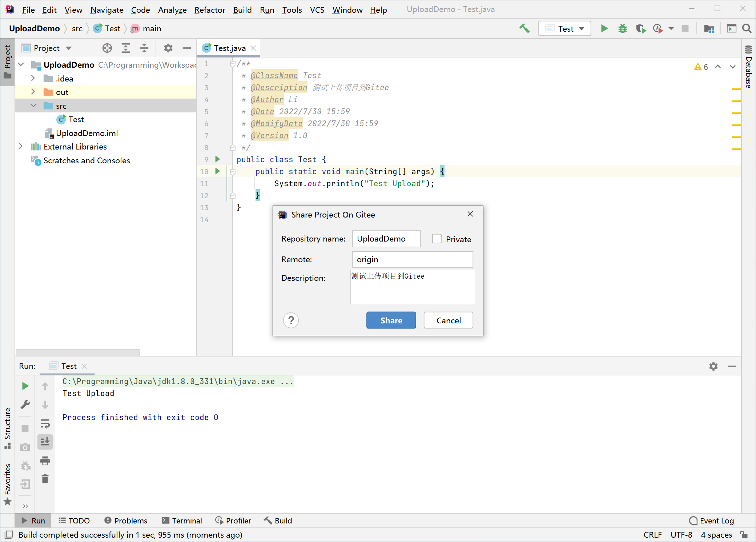
Task: Go to next highlighted error arrow
Action: 733,67
